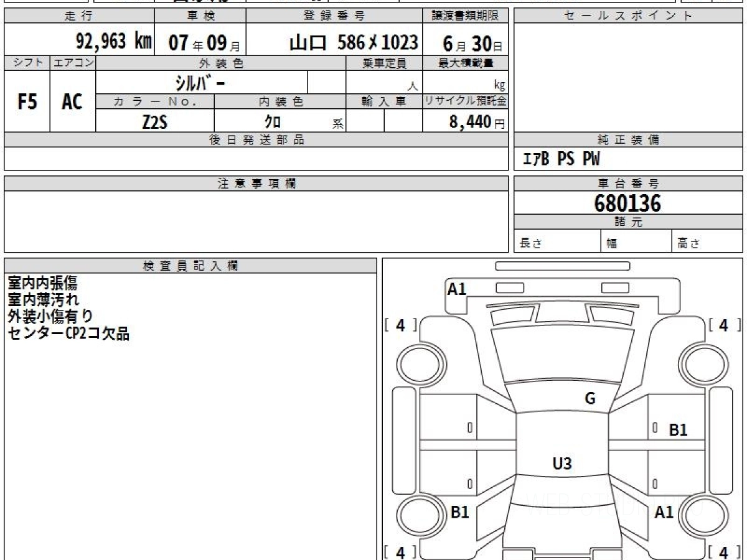
Task: Select the interior color クロ
Action: 273,121
